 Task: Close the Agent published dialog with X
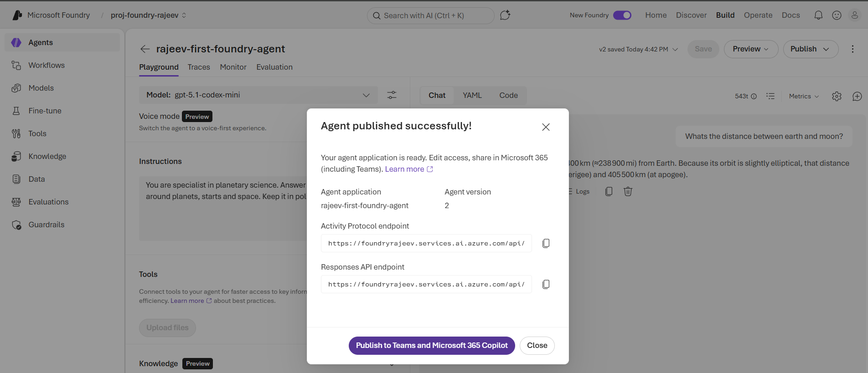[546, 127]
